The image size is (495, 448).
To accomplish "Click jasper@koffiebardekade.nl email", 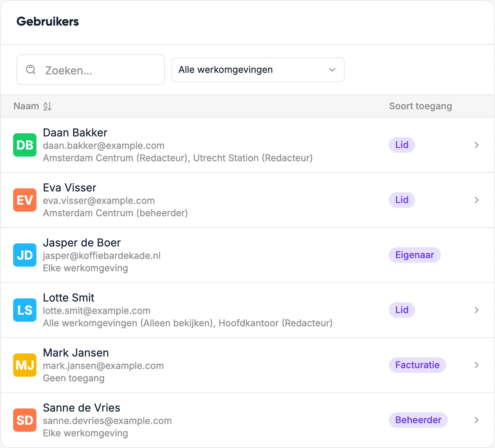I will coord(102,256).
